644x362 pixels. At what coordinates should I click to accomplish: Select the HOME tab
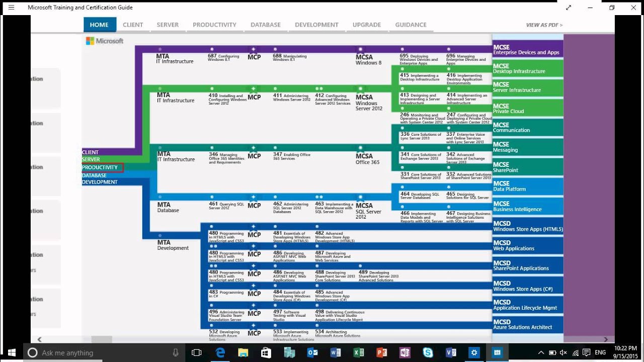[100, 25]
